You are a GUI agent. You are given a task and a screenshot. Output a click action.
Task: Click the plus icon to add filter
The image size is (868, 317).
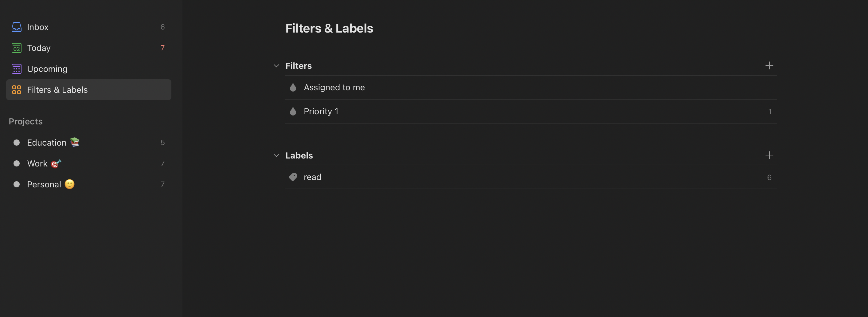769,65
